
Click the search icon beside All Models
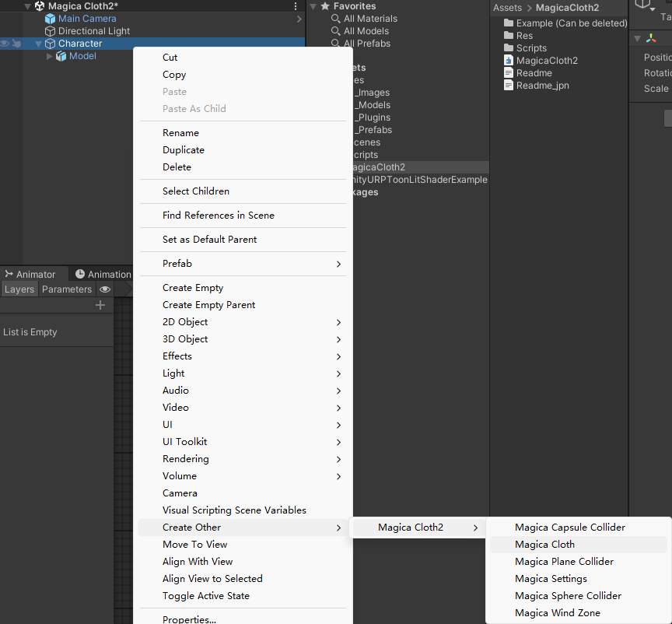tap(335, 31)
